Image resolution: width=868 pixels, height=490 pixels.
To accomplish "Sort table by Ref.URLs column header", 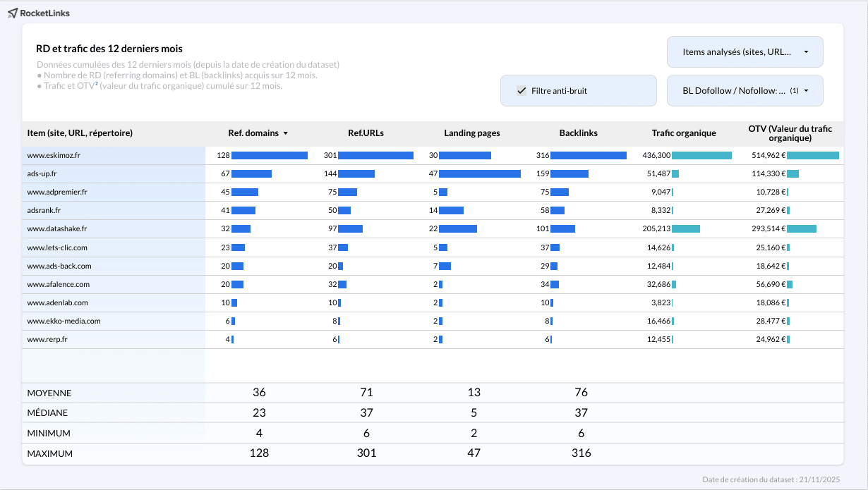I will pos(366,133).
